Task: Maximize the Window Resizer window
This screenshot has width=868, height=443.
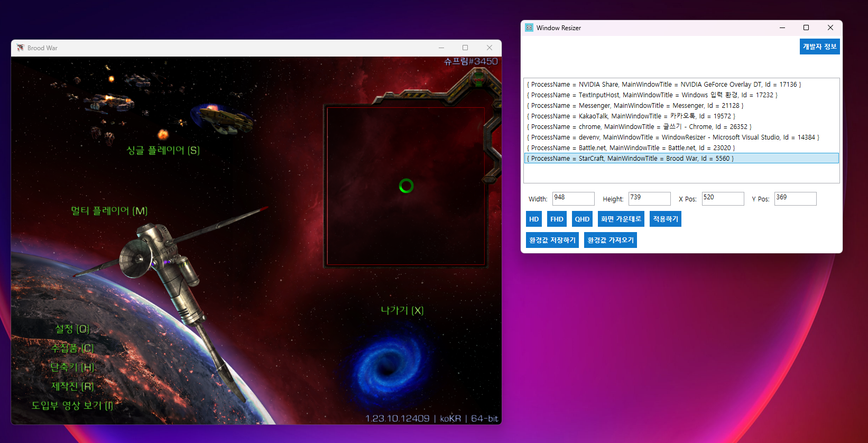Action: click(x=806, y=27)
